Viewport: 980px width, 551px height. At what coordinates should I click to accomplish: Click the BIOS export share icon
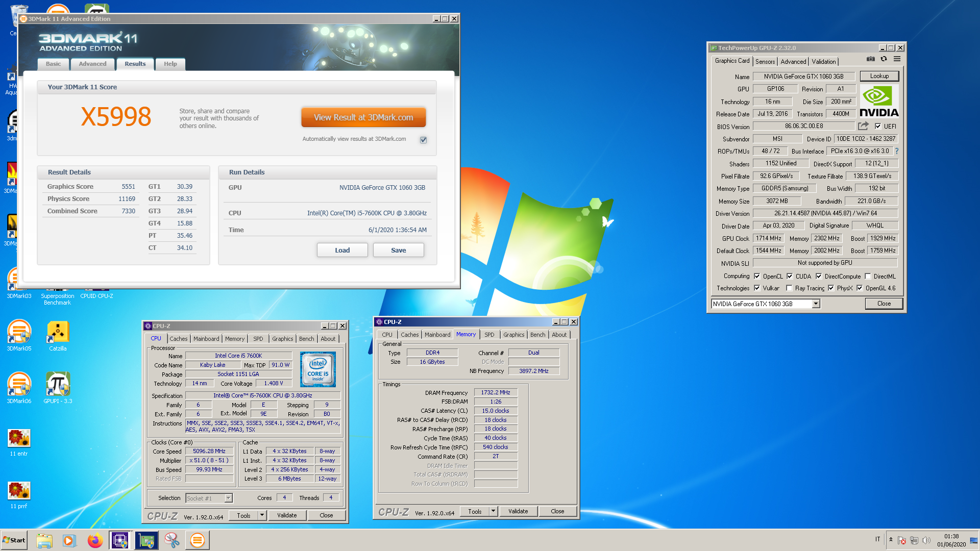[x=863, y=126]
